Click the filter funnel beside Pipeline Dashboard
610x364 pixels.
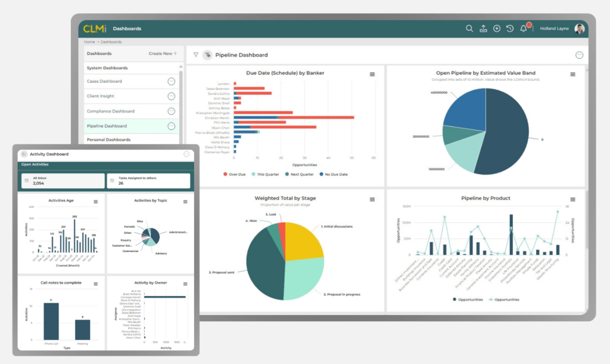click(x=195, y=55)
